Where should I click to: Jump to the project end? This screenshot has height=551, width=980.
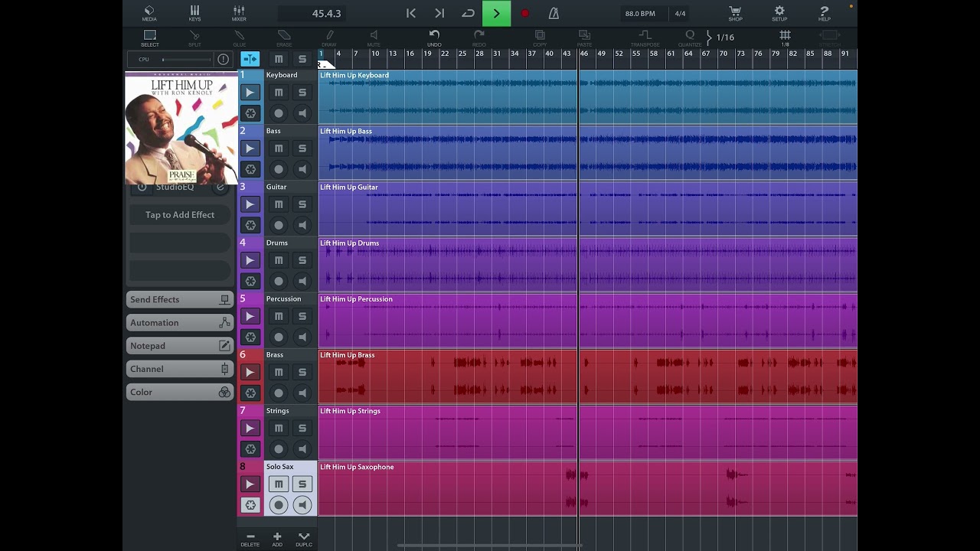439,13
